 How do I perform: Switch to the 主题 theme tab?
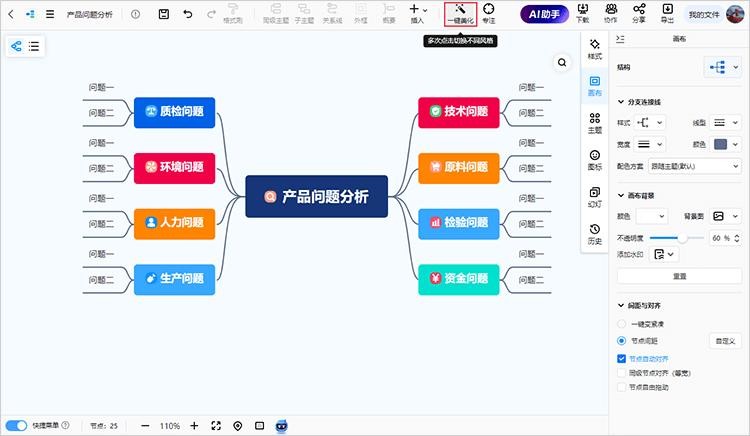pos(595,123)
